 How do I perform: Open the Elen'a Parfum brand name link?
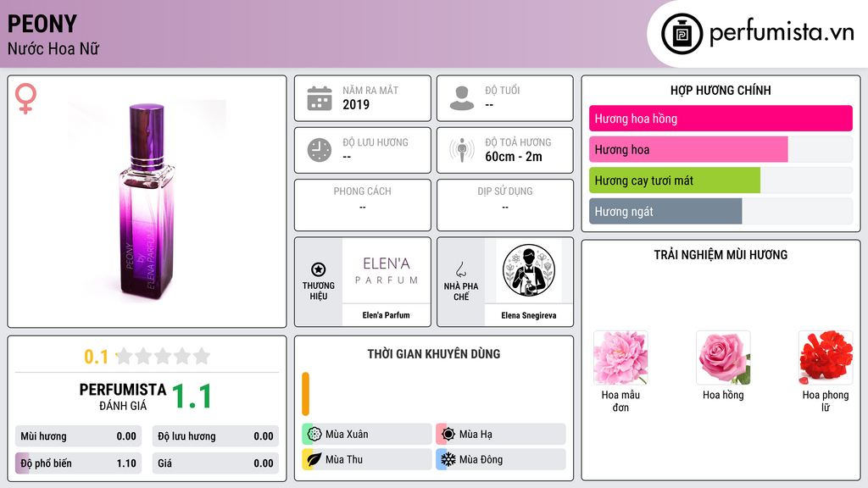(387, 315)
